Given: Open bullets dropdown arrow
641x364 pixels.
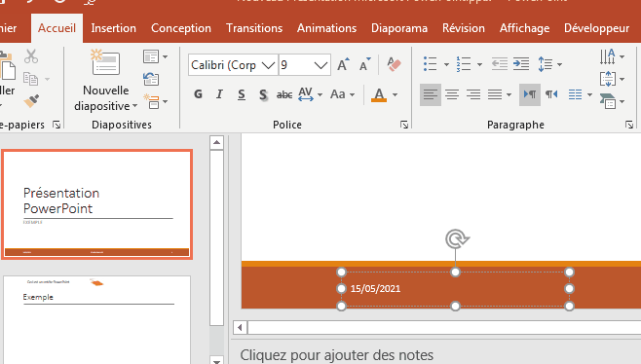Looking at the screenshot, I should pos(446,64).
